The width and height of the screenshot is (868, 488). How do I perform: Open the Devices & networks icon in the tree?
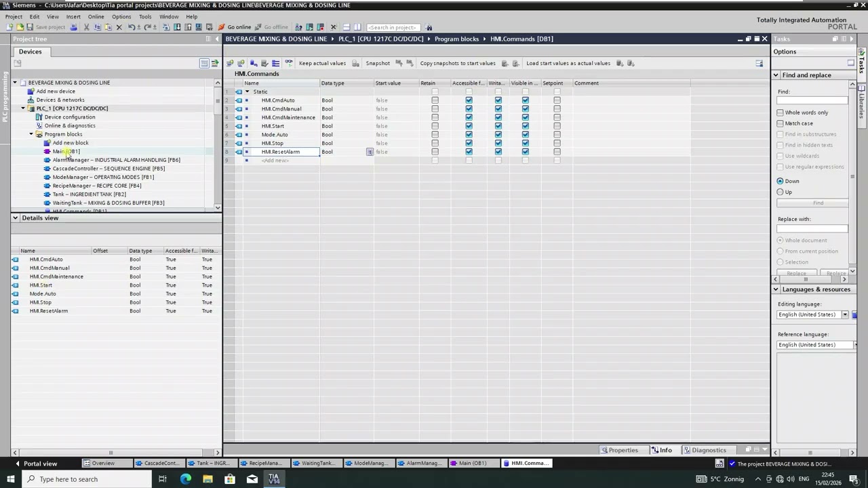pyautogui.click(x=31, y=100)
